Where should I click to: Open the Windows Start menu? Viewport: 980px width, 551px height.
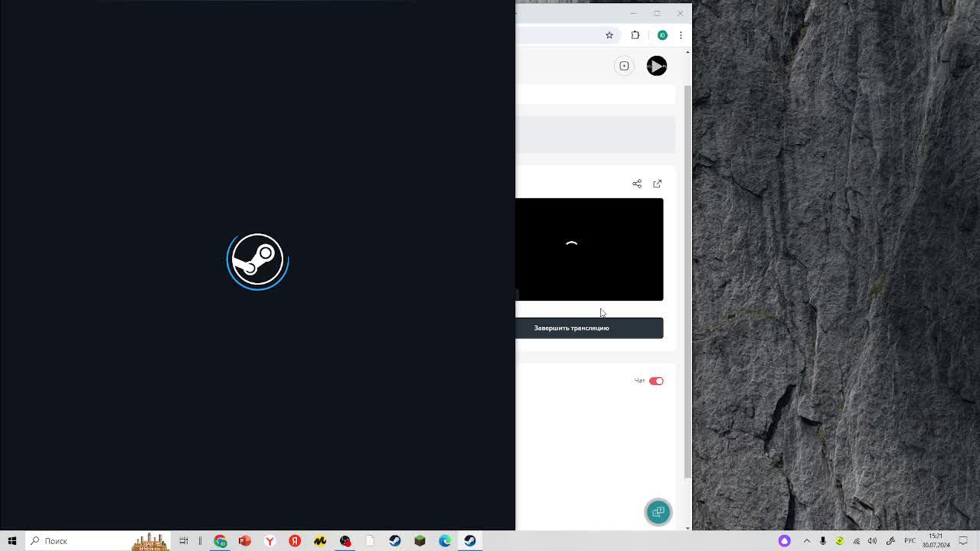[x=12, y=541]
